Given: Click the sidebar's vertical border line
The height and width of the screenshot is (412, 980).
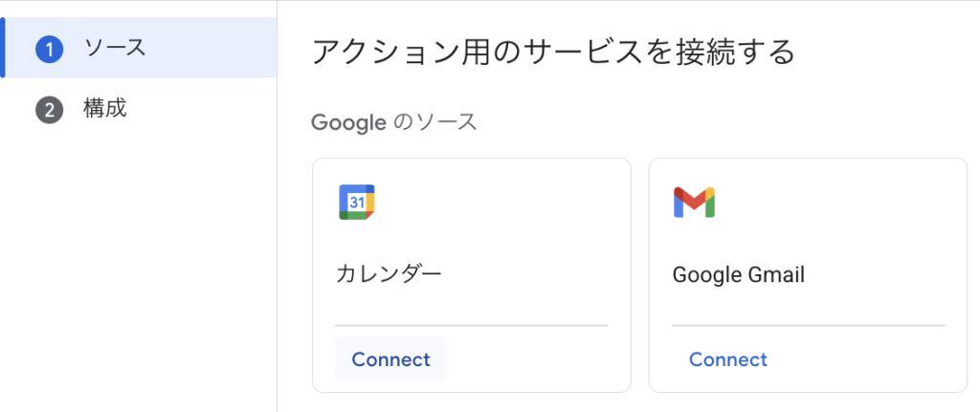Looking at the screenshot, I should pyautogui.click(x=277, y=239).
